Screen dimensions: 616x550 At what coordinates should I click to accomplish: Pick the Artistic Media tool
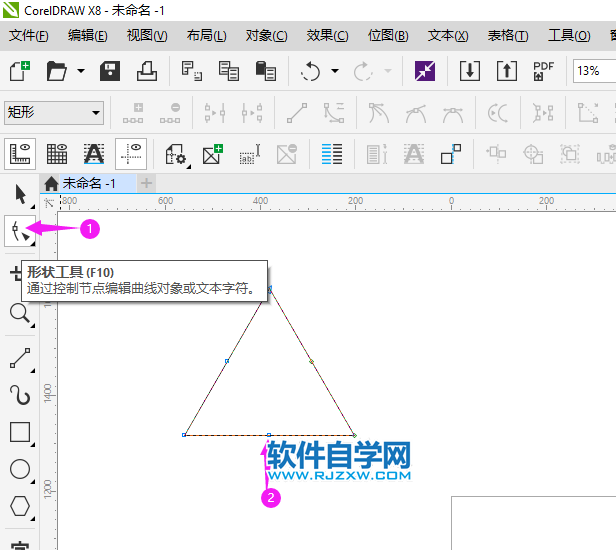tap(19, 395)
